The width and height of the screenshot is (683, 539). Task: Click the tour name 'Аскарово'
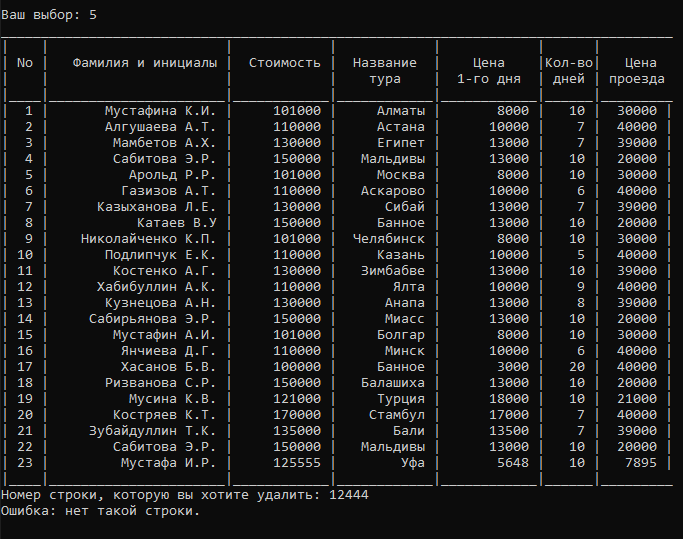pos(393,191)
